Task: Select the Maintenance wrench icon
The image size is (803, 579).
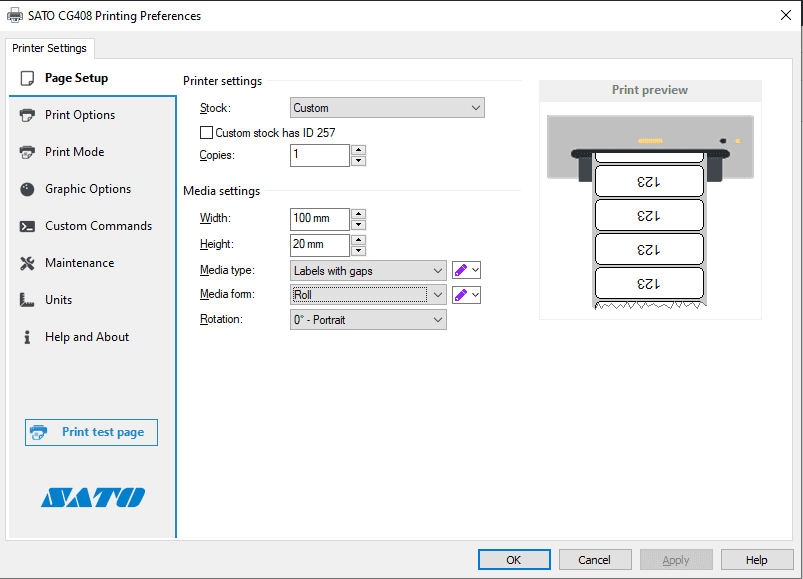Action: coord(29,262)
